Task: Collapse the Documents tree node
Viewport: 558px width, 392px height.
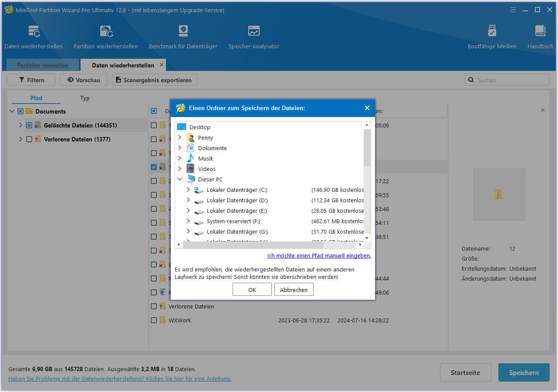Action: tap(12, 111)
